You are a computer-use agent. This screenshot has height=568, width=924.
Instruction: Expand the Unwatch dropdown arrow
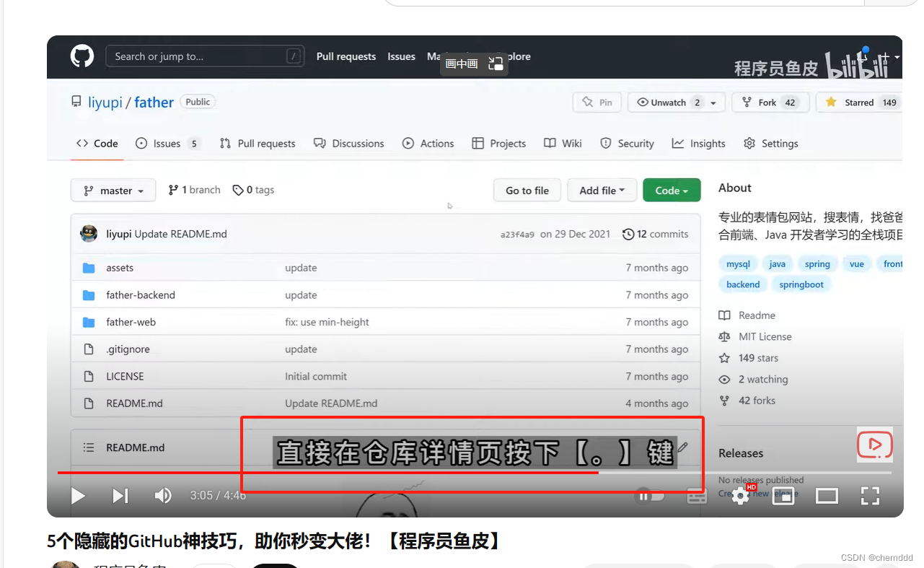tap(714, 102)
